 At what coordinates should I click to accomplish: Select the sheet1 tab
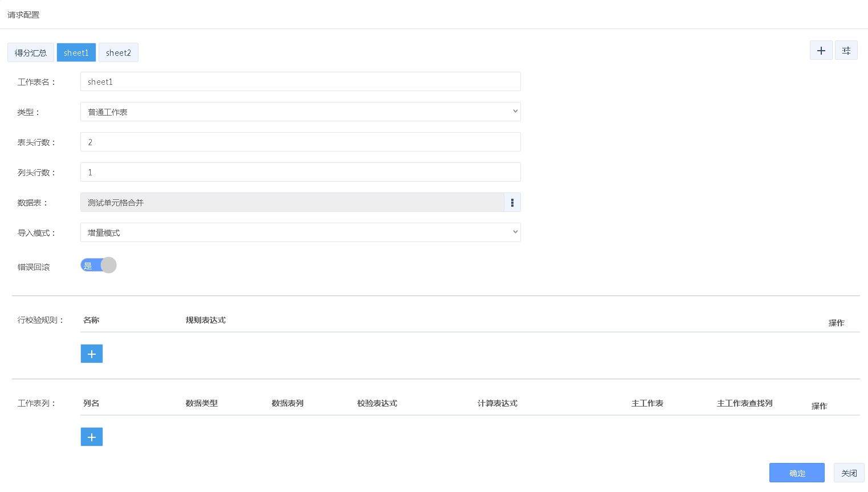point(76,53)
